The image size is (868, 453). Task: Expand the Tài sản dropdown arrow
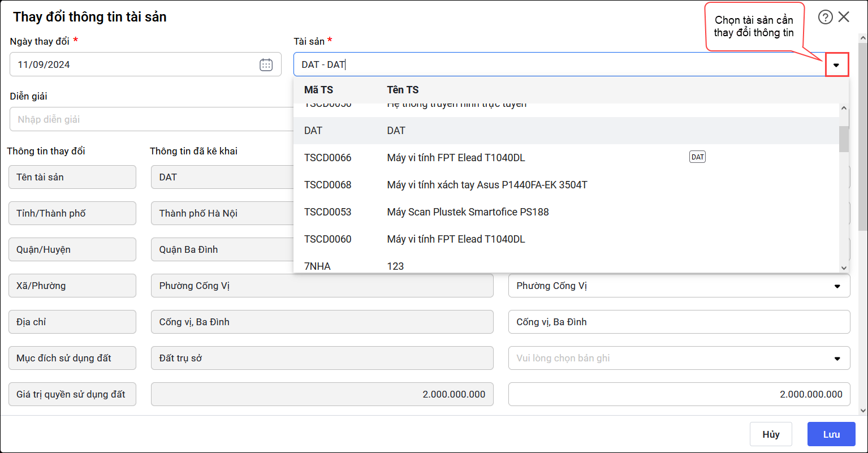(836, 65)
